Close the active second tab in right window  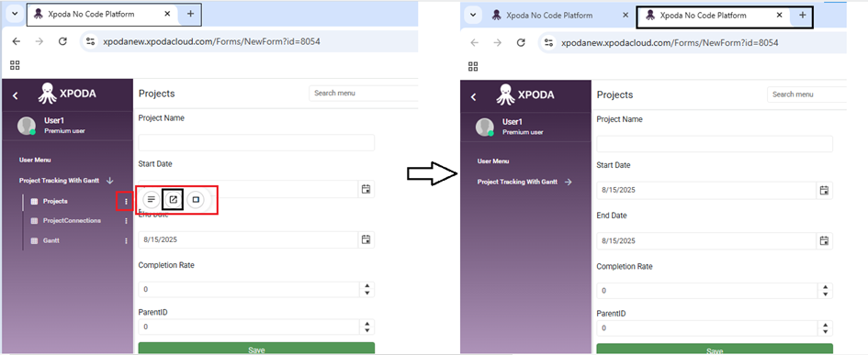780,16
